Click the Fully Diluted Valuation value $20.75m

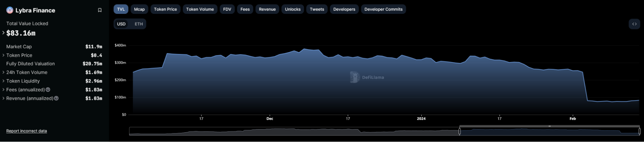click(x=92, y=64)
